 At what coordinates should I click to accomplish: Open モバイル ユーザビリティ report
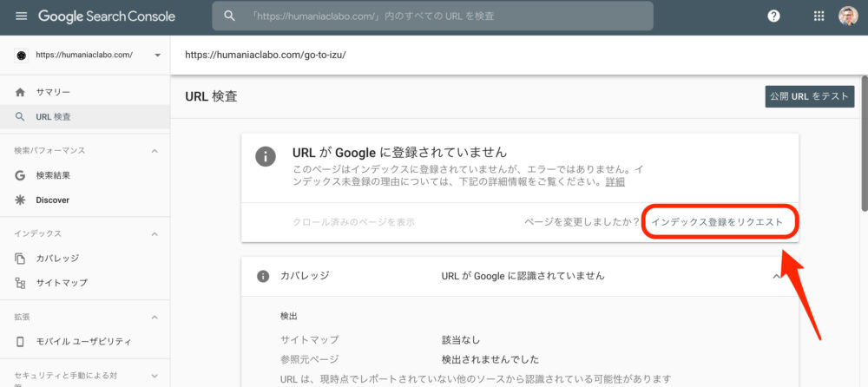tap(85, 342)
